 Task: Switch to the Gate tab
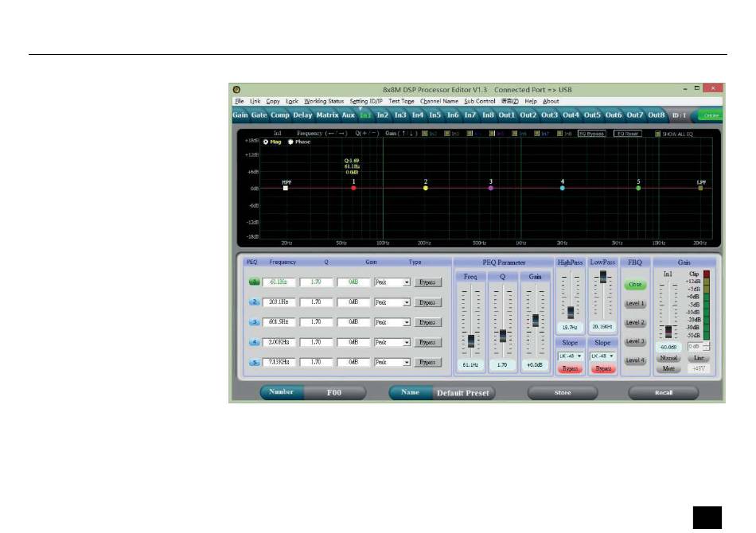(259, 115)
